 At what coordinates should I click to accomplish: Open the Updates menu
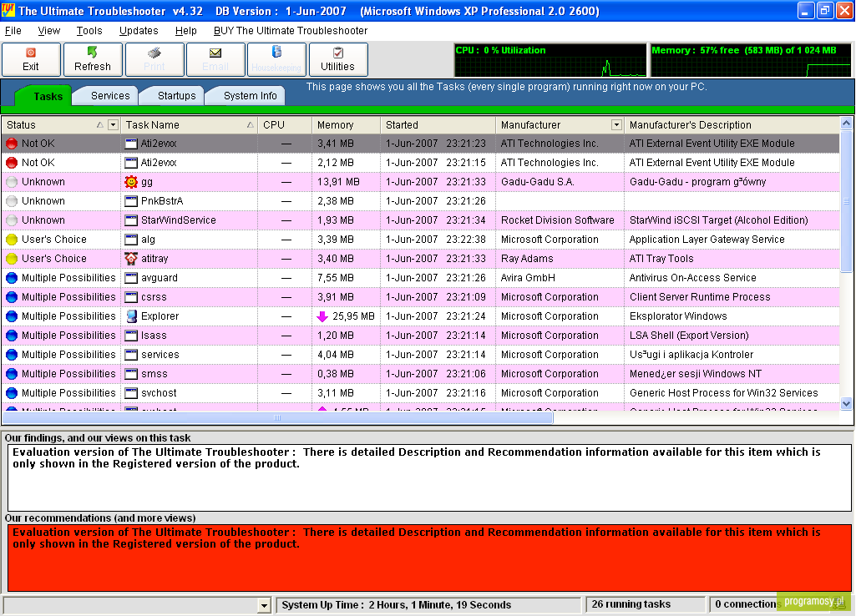pyautogui.click(x=139, y=31)
